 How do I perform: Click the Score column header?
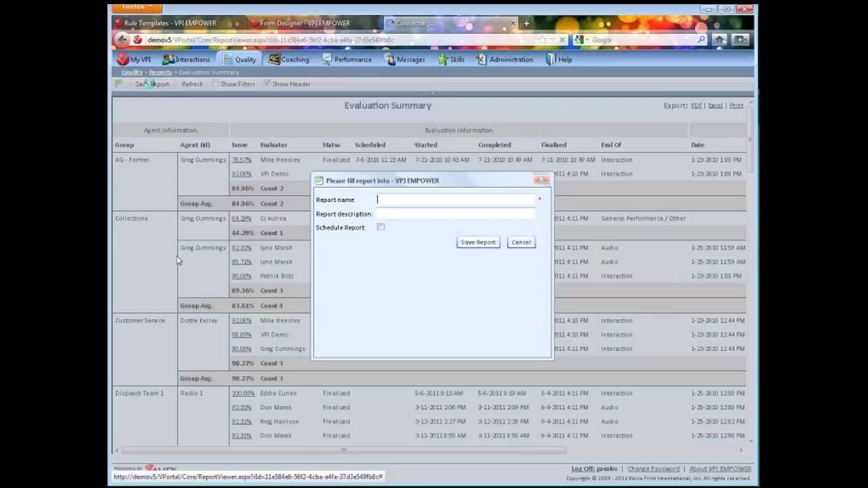pyautogui.click(x=239, y=145)
